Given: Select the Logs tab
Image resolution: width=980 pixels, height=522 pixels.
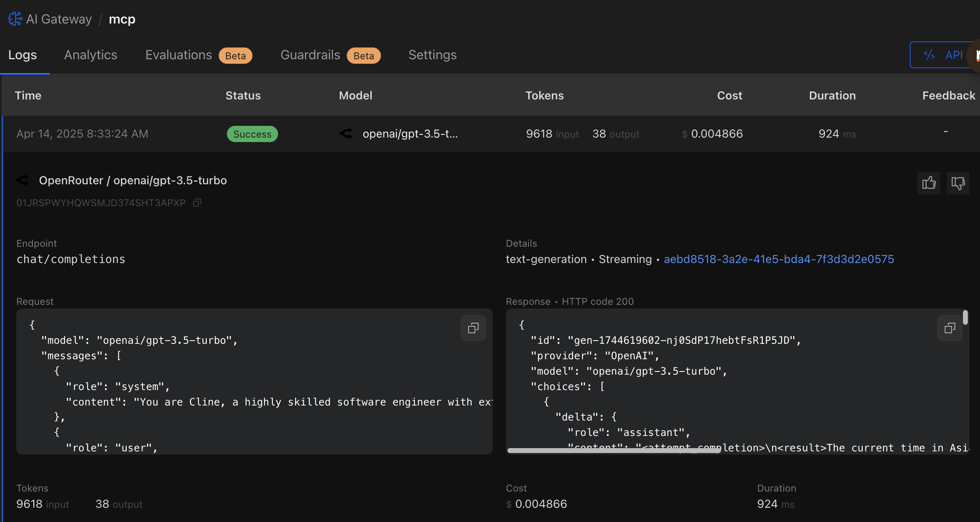Looking at the screenshot, I should tap(23, 55).
